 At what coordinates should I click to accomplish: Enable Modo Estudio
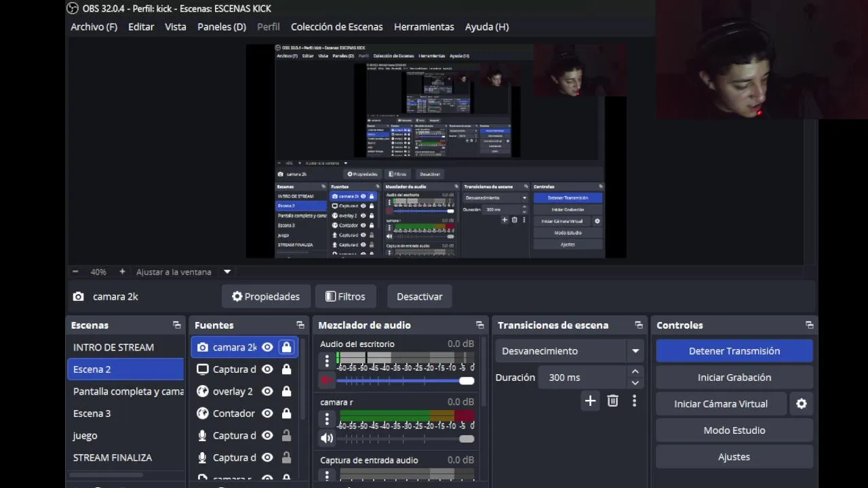pos(734,430)
